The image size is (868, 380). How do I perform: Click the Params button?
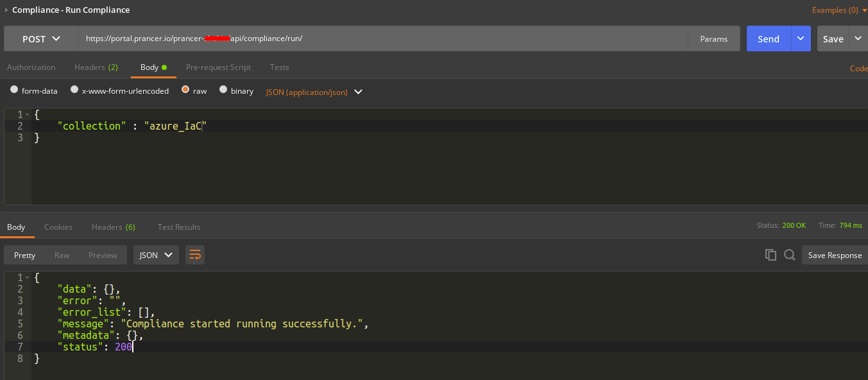pos(713,39)
